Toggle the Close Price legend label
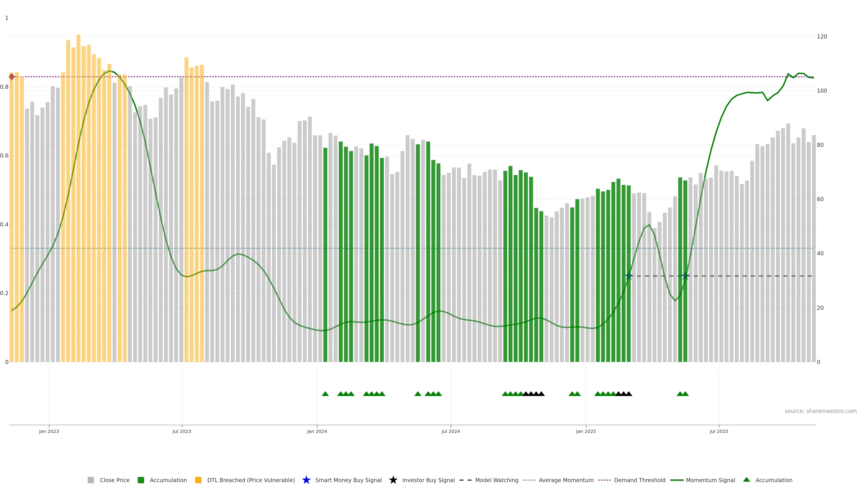The height and width of the screenshot is (488, 868). [115, 480]
